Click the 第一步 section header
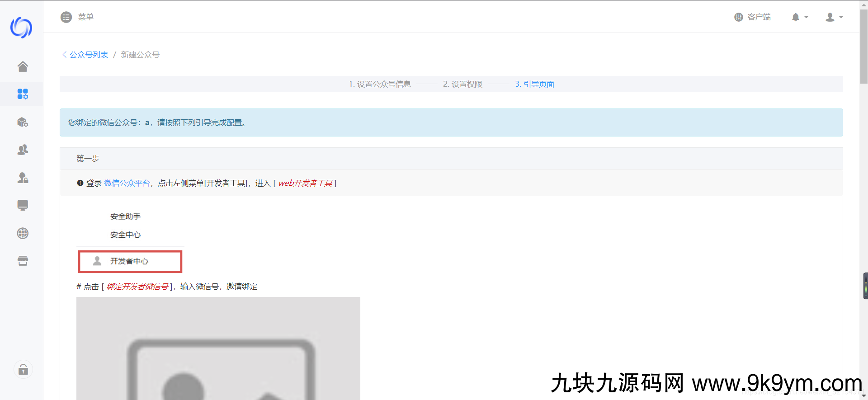868x400 pixels. (451, 159)
